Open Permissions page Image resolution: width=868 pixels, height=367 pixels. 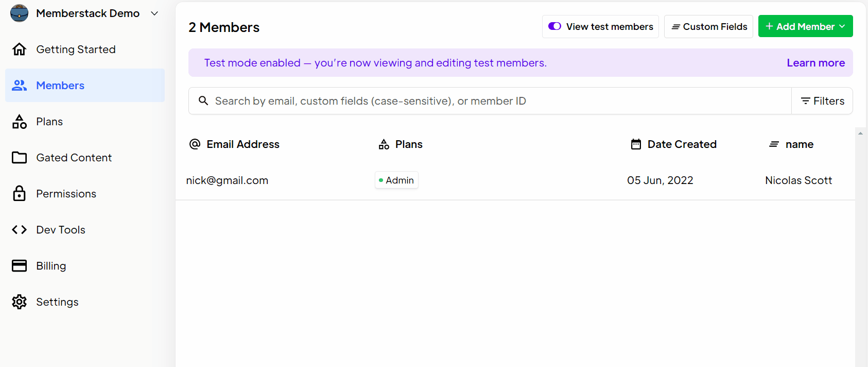click(66, 194)
